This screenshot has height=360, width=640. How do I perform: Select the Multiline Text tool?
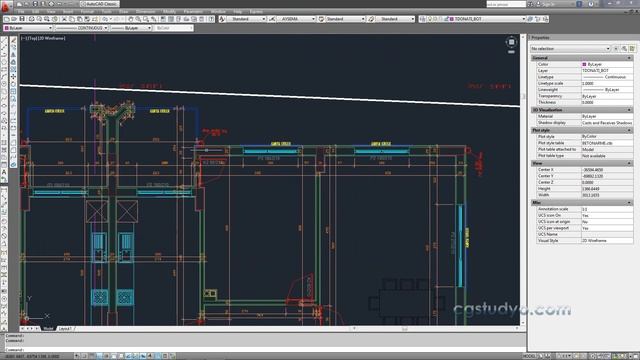pos(4,172)
